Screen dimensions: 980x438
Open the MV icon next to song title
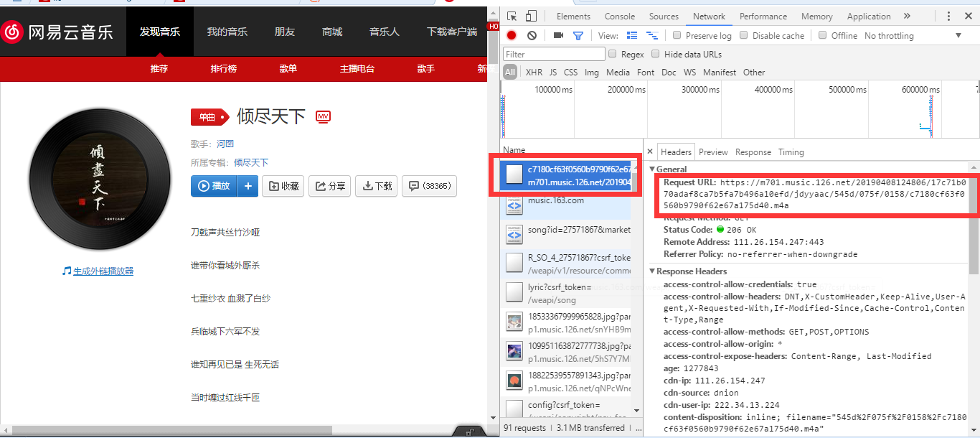[323, 117]
